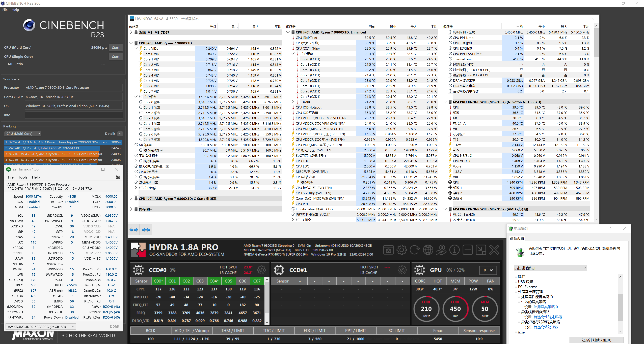Click the Hydra donation (dollar hand) icon
The width and height of the screenshot is (644, 344).
tap(442, 250)
